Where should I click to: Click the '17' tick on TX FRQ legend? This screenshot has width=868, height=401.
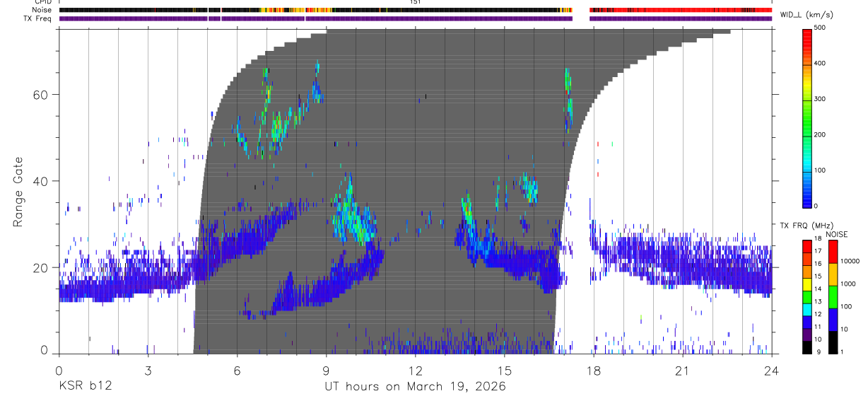point(817,251)
